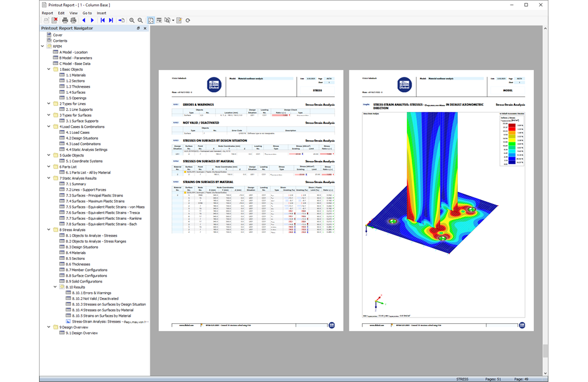This screenshot has height=382, width=588.
Task: Toggle the whole page view button
Action: [x=151, y=20]
